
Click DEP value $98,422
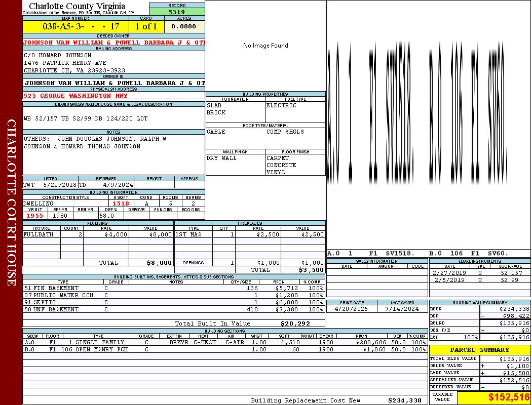516,316
